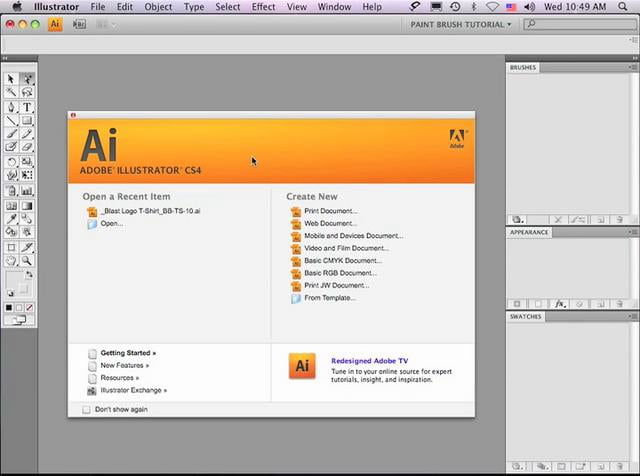The width and height of the screenshot is (640, 476).
Task: Open the PAINT BRUSH TUTORIAL workspace switcher
Action: pos(460,24)
